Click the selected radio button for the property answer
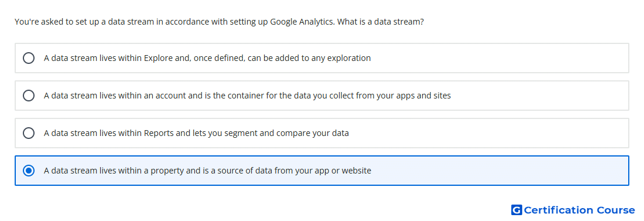 pyautogui.click(x=29, y=171)
